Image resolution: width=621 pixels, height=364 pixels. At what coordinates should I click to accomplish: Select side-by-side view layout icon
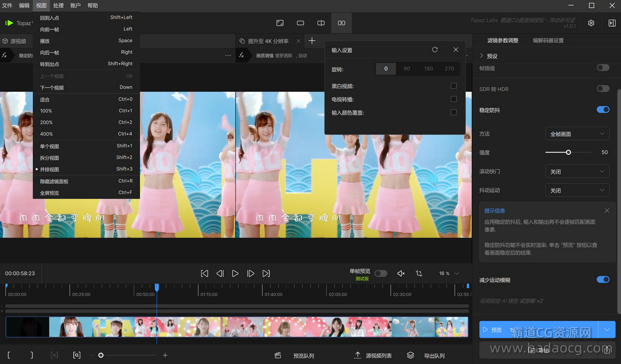[341, 23]
